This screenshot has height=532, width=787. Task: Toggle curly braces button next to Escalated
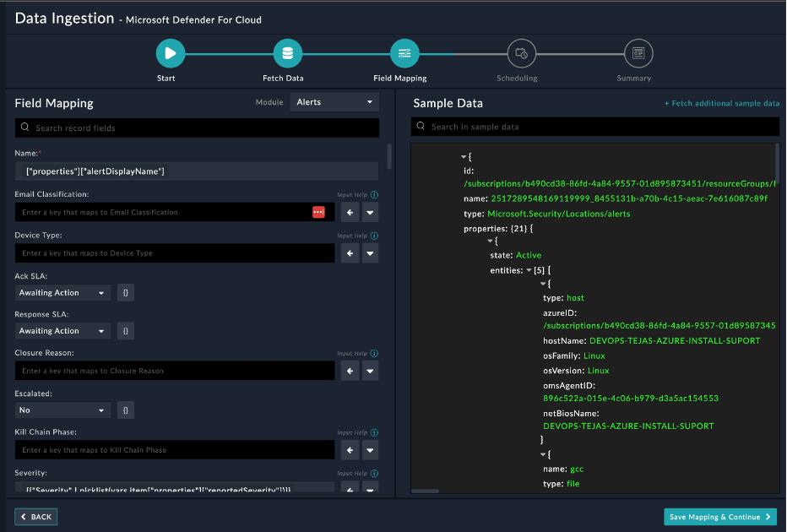125,410
